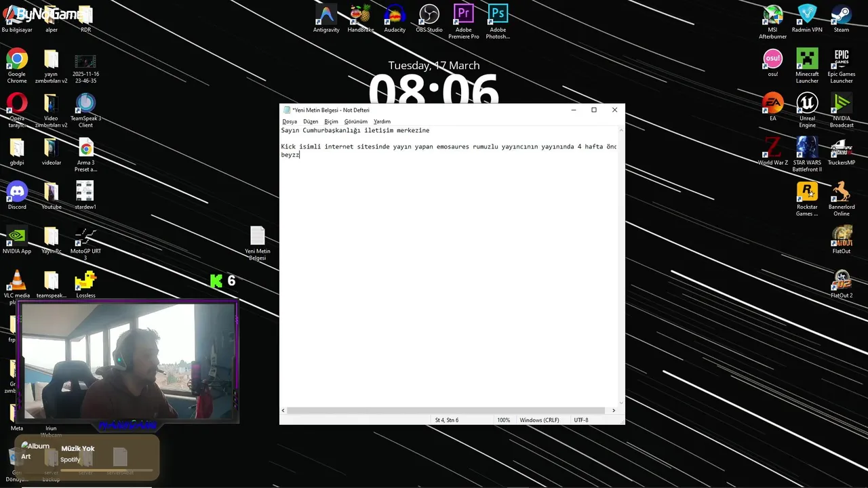The image size is (868, 488).
Task: Launch OBS Studio from the desktop
Action: (429, 18)
